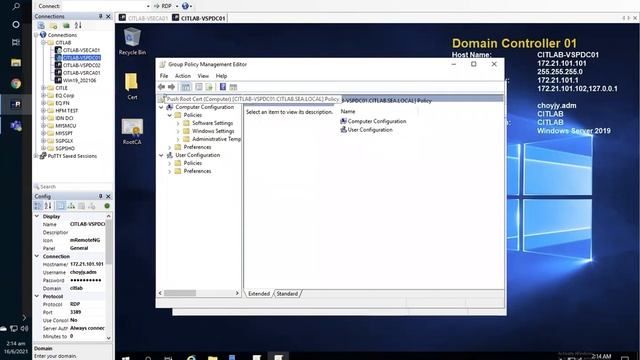This screenshot has height=360, width=640.
Task: Click the new folder icon in Connections panel
Action: 53,25
